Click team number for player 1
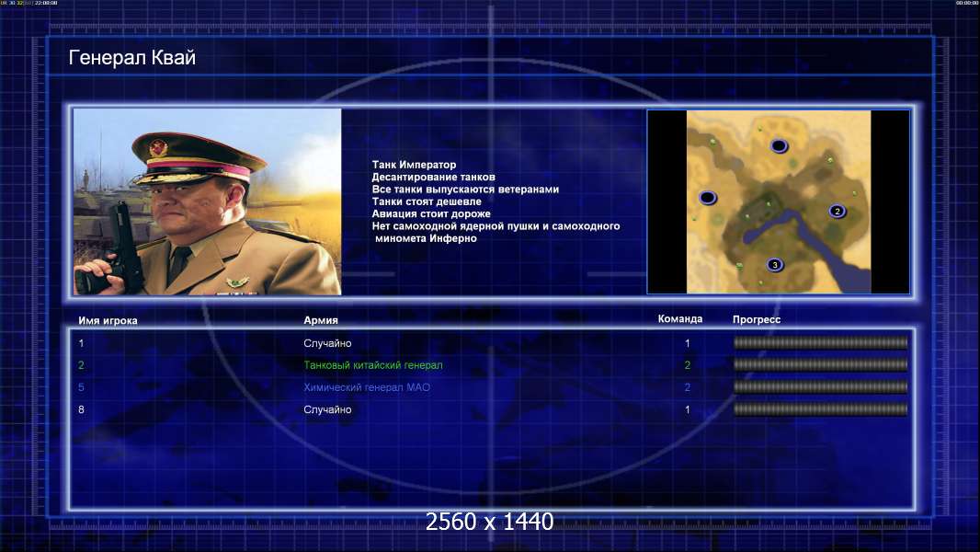This screenshot has height=552, width=980. point(688,343)
